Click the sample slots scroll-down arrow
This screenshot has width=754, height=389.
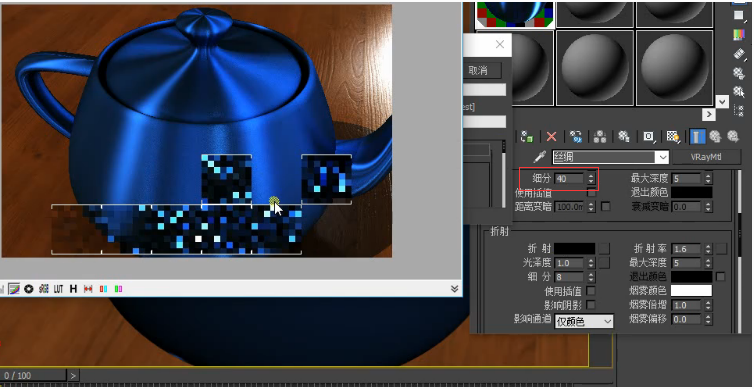click(x=721, y=102)
